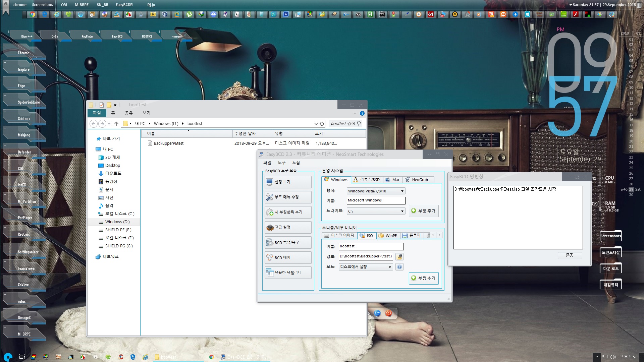Open 다운로드 in navigation pane
This screenshot has height=362, width=644.
click(113, 173)
